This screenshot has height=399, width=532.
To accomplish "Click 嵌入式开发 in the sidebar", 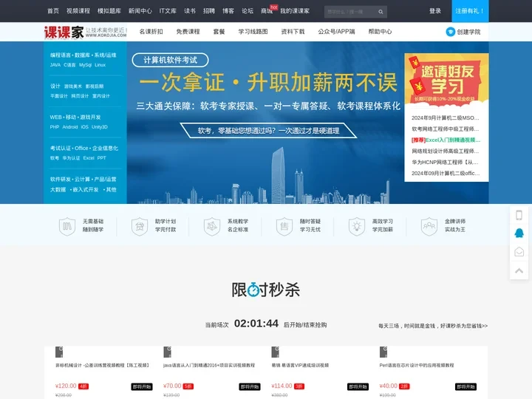I will point(85,190).
